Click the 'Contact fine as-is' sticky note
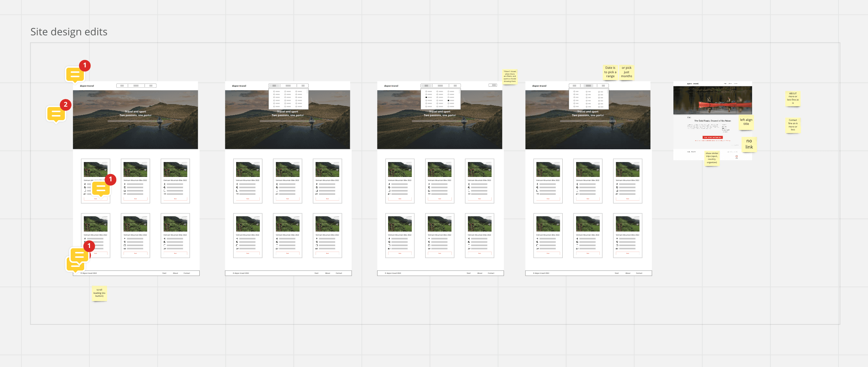Viewport: 868px width, 367px height. pos(793,125)
